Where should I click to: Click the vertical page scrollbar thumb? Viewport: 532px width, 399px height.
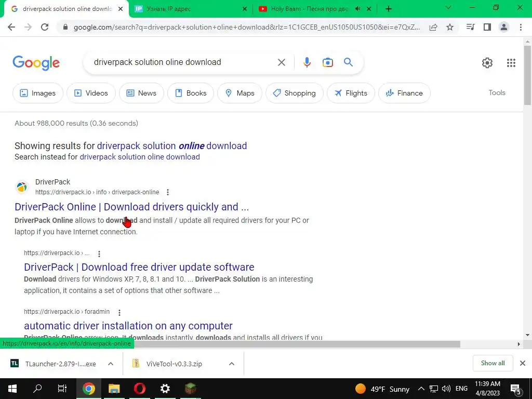(x=527, y=75)
